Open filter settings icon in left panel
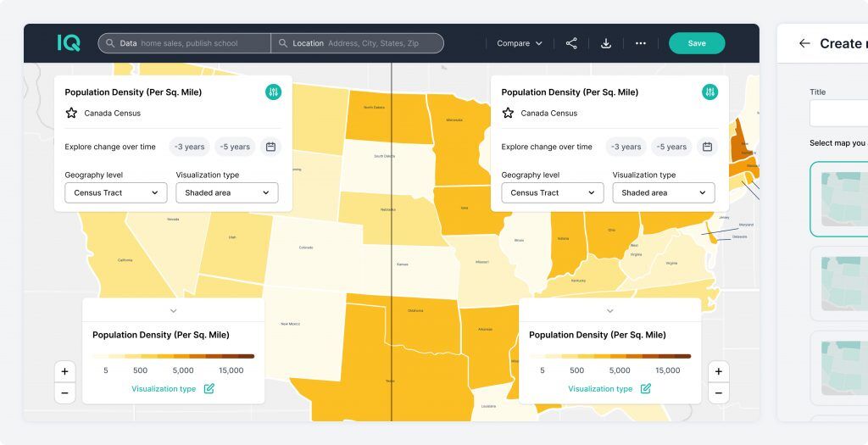Screen dimensions: 868x445 pos(273,92)
